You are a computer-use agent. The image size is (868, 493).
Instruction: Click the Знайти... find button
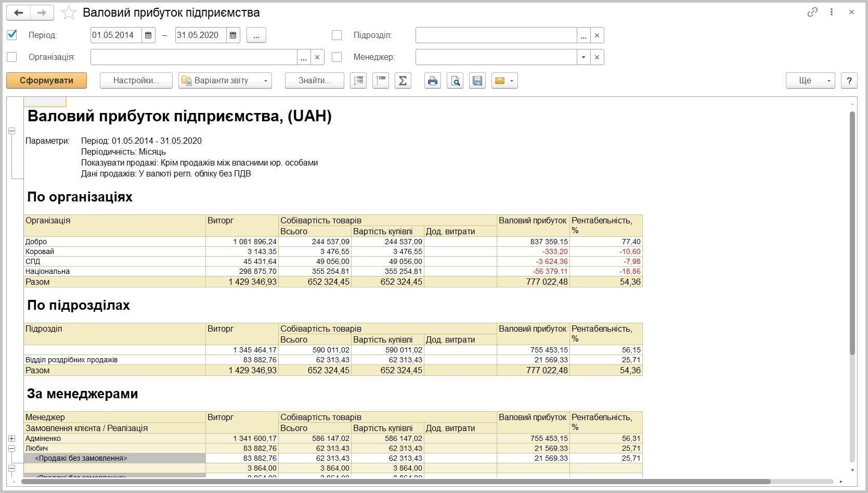point(315,81)
